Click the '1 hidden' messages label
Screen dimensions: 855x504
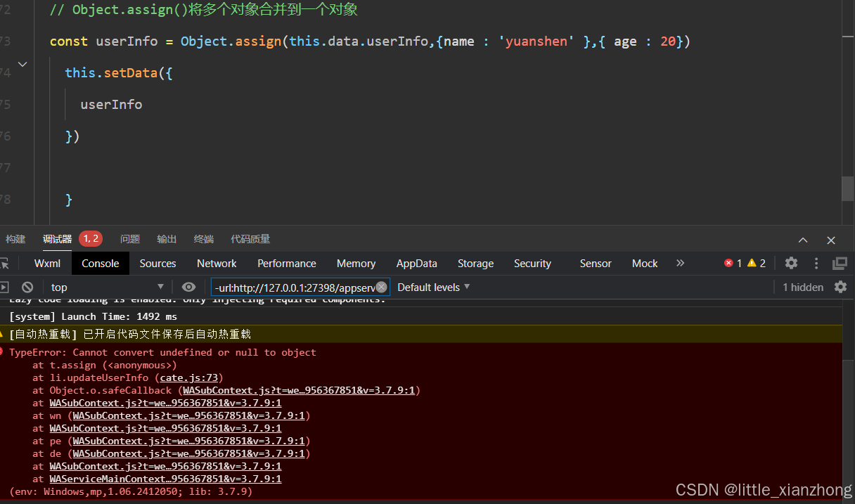coord(802,287)
